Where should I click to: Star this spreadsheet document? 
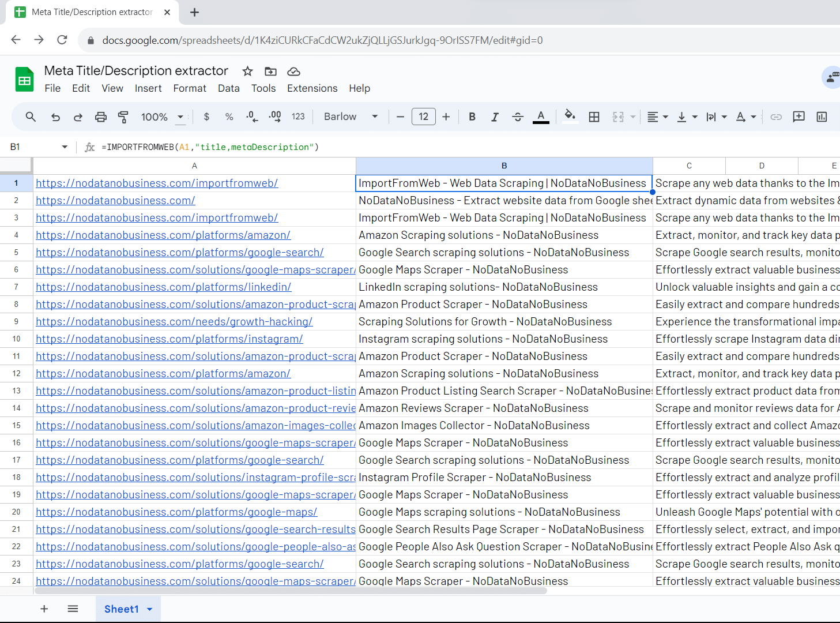point(247,72)
